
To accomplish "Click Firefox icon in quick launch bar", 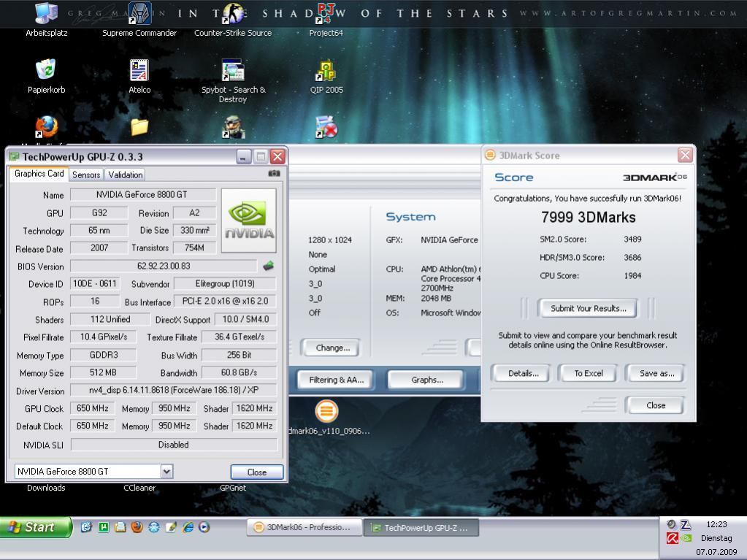I will click(x=137, y=527).
